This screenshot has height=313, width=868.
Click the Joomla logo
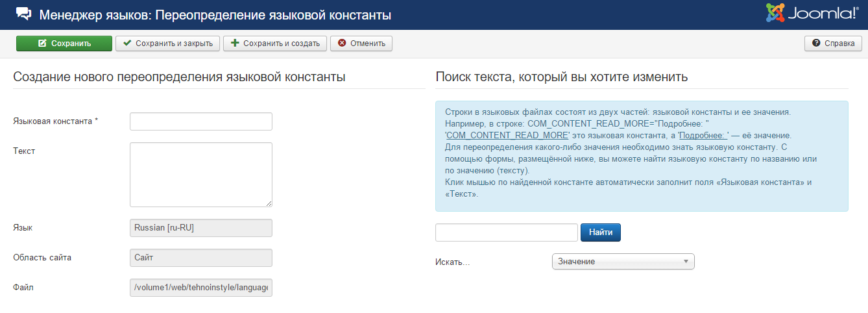coord(813,13)
